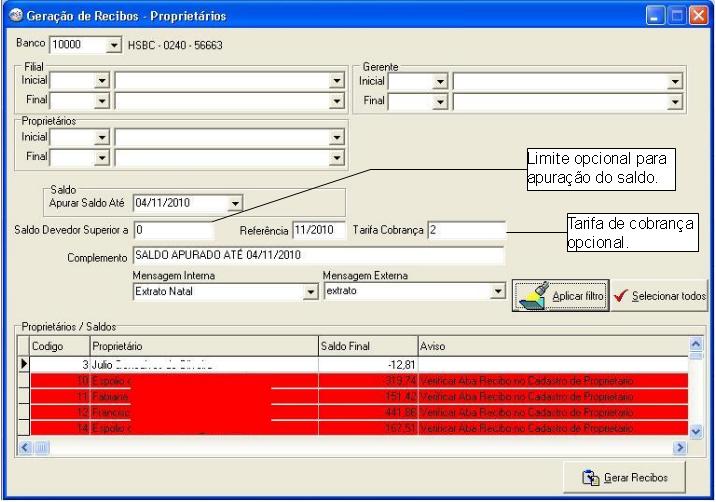This screenshot has height=502, width=716.
Task: Open the Banco dropdown
Action: pyautogui.click(x=112, y=46)
